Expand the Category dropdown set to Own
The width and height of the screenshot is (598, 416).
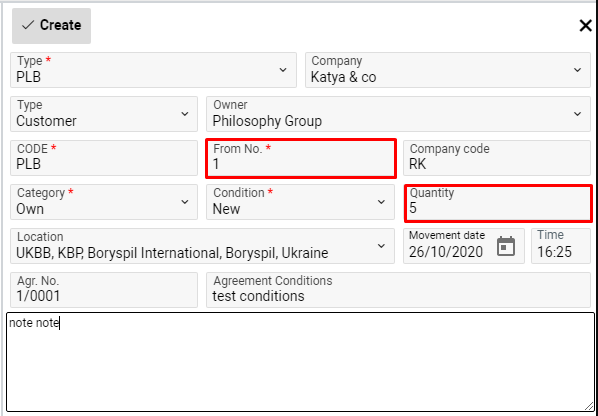(x=104, y=202)
